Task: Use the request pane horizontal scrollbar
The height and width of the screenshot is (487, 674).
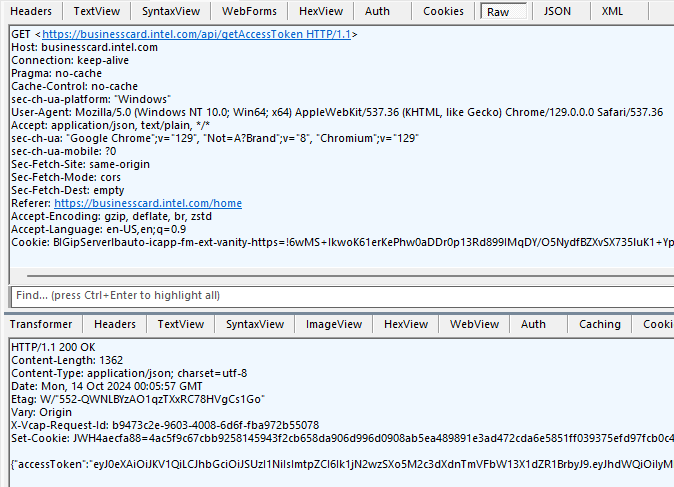Action: point(350,276)
